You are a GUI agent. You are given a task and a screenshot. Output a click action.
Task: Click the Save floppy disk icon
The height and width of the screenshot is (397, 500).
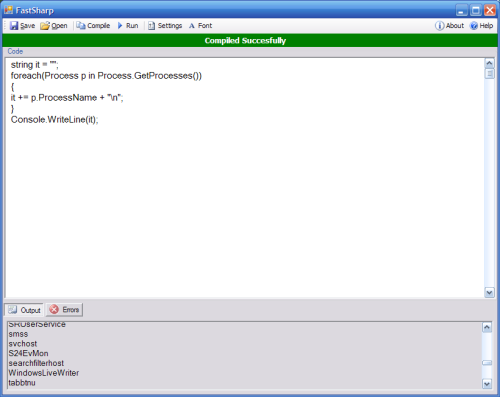coord(14,26)
